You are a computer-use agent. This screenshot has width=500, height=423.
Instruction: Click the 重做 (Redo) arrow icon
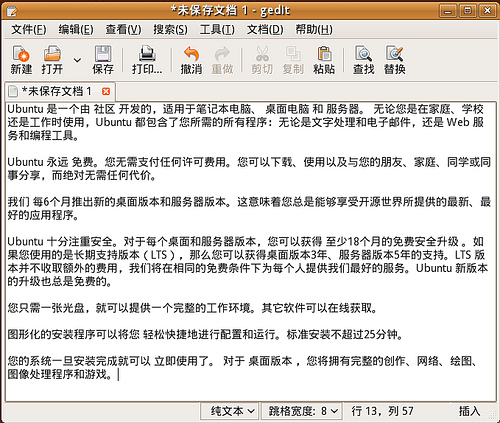pos(222,53)
